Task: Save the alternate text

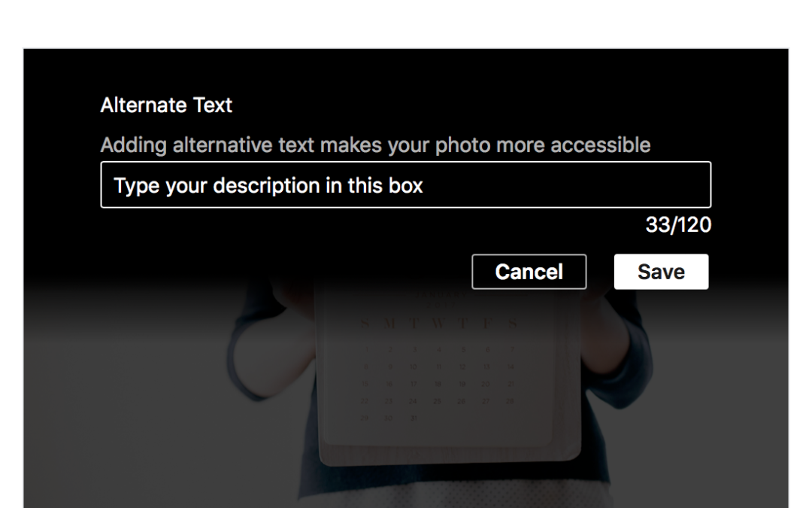Action: 661,272
